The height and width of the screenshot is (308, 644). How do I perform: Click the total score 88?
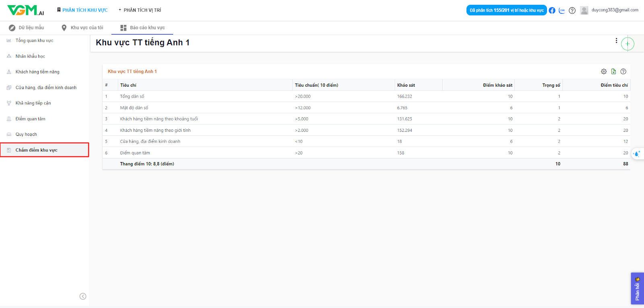coord(625,164)
